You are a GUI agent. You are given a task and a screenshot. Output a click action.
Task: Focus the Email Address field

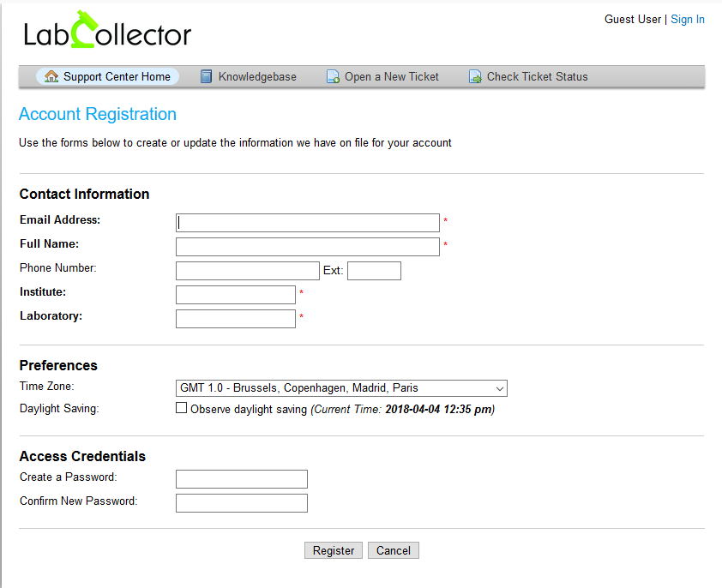[308, 223]
